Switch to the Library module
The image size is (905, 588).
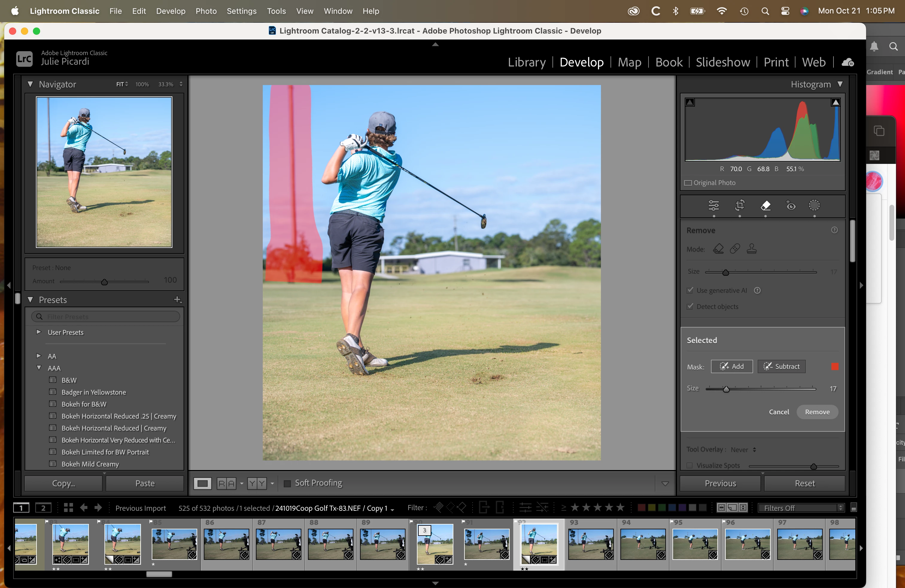tap(527, 62)
